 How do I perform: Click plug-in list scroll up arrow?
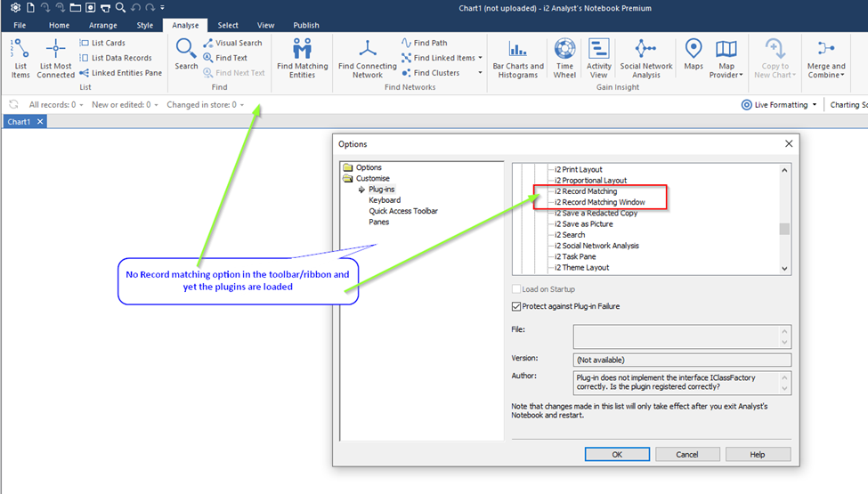point(784,170)
